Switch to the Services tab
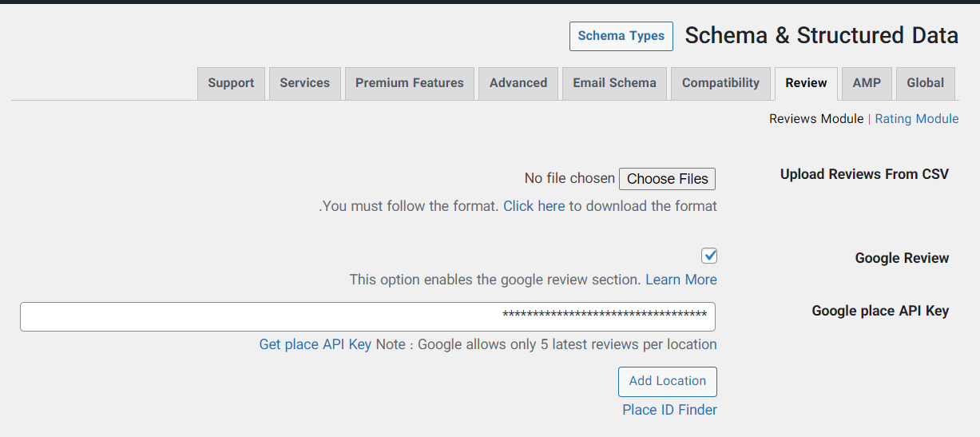This screenshot has height=437, width=980. click(x=304, y=83)
